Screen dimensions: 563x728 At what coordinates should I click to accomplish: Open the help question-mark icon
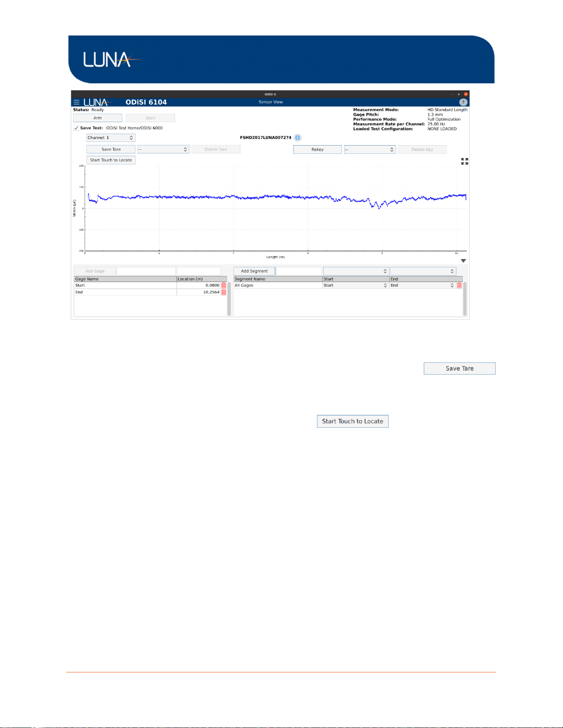tap(463, 102)
